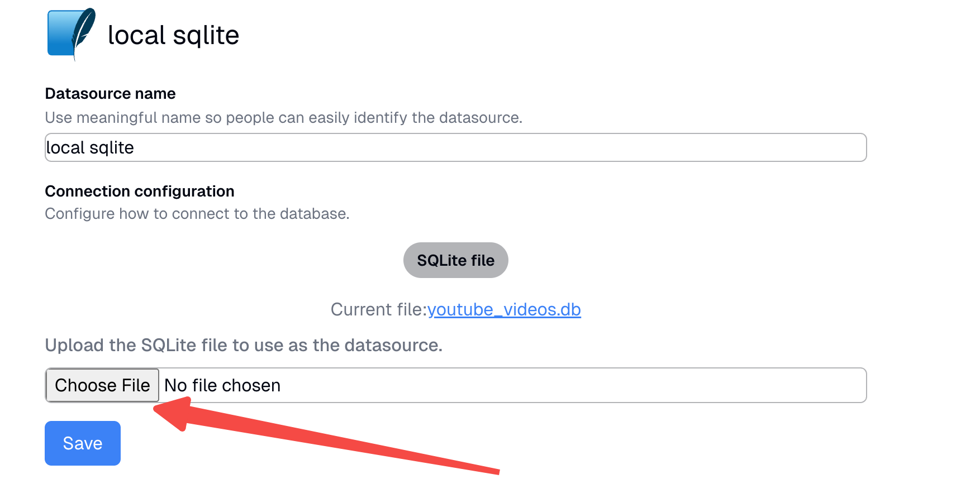Place cursor after 'local sqlite' in name field
The image size is (980, 498).
136,147
